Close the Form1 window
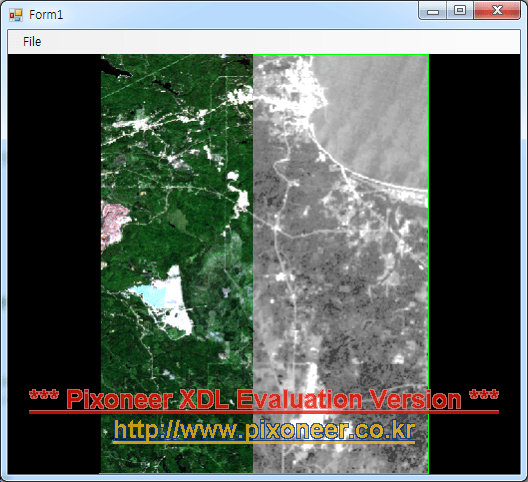The height and width of the screenshot is (482, 528). [497, 11]
